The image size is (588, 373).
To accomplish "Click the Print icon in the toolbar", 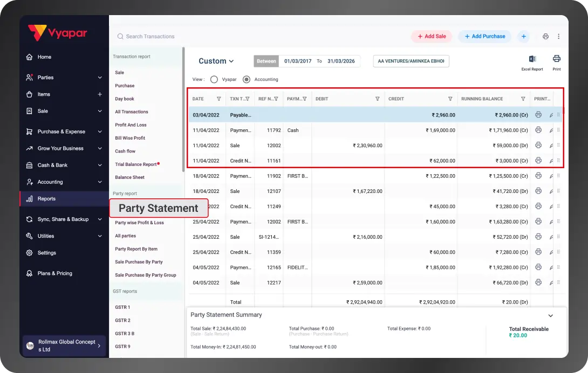I will [556, 62].
